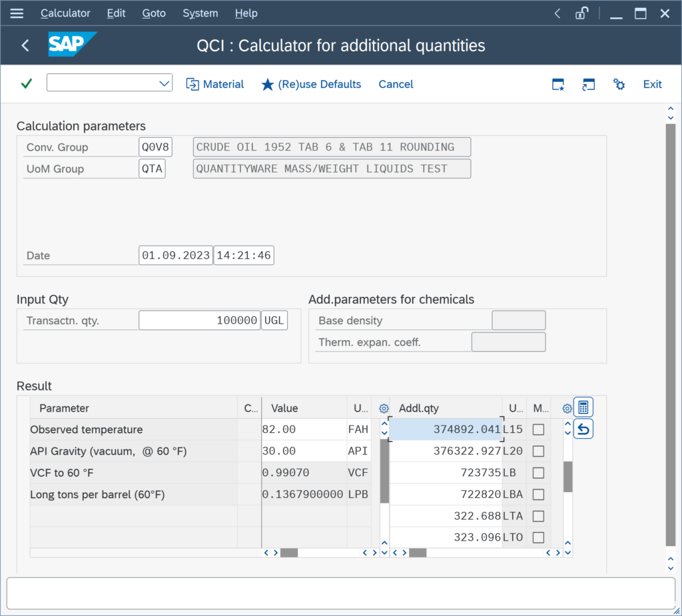The height and width of the screenshot is (616, 682).
Task: Click the API Gravity (vacuum, @ 60 °F) row
Action: [x=133, y=451]
